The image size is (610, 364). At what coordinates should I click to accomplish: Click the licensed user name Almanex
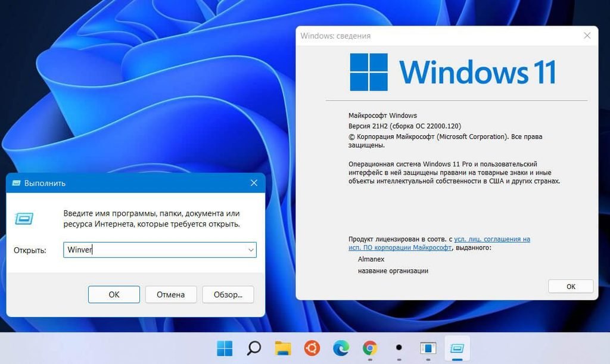pos(371,259)
